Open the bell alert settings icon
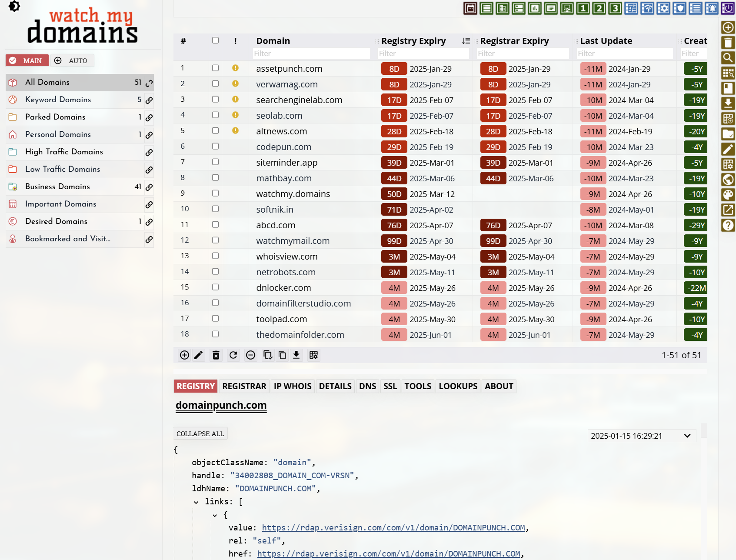736x560 pixels. point(711,8)
